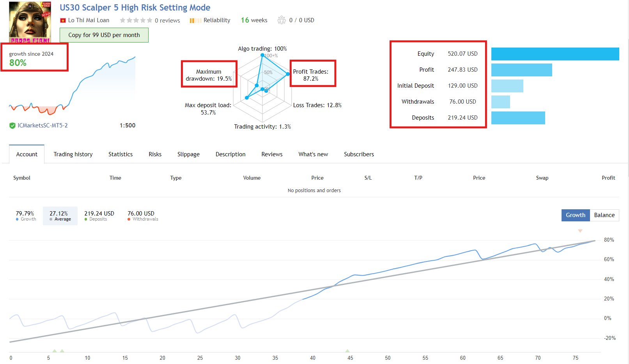Screen dimensions: 629x364
Task: Open the Subscribers tab
Action: (x=359, y=154)
